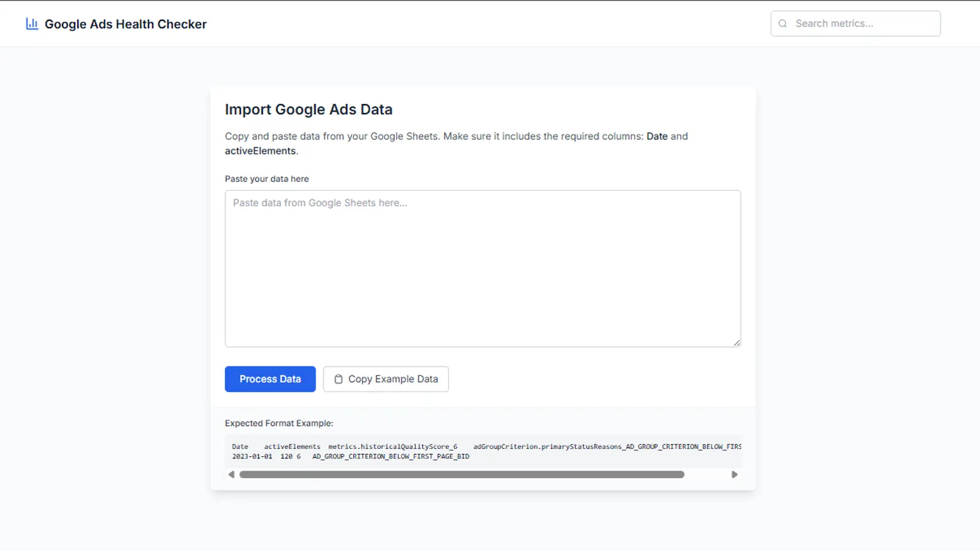The image size is (980, 551).
Task: Click inside the paste data textarea
Action: point(482,268)
